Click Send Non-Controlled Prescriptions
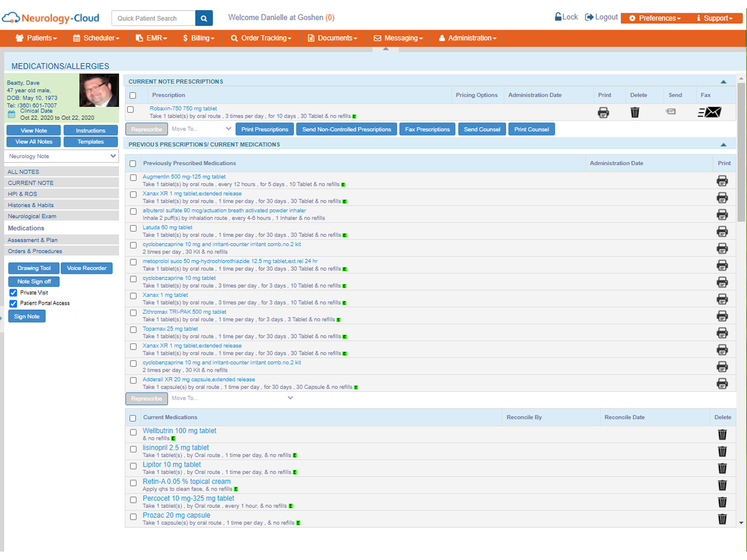The height and width of the screenshot is (560, 747). point(346,129)
